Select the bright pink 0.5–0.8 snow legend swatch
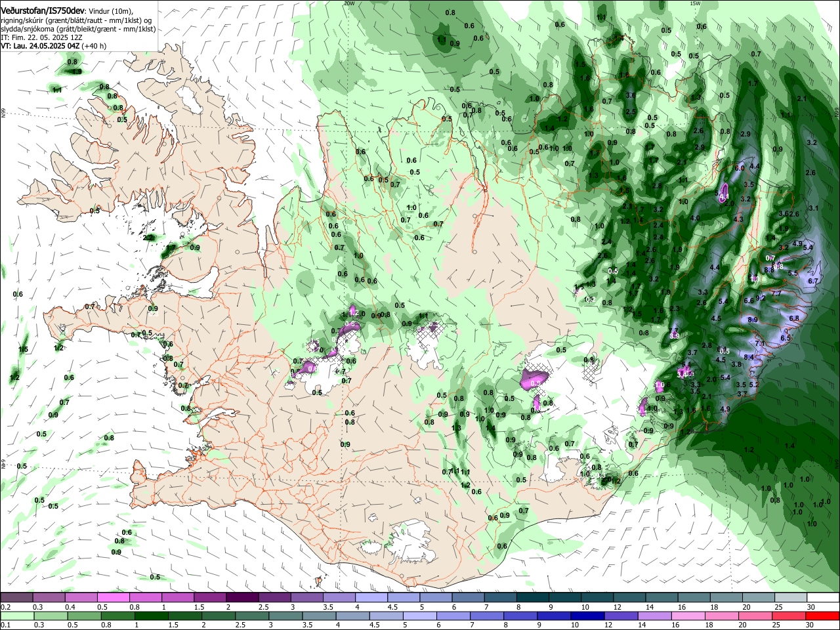This screenshot has width=840, height=630. pos(113,598)
